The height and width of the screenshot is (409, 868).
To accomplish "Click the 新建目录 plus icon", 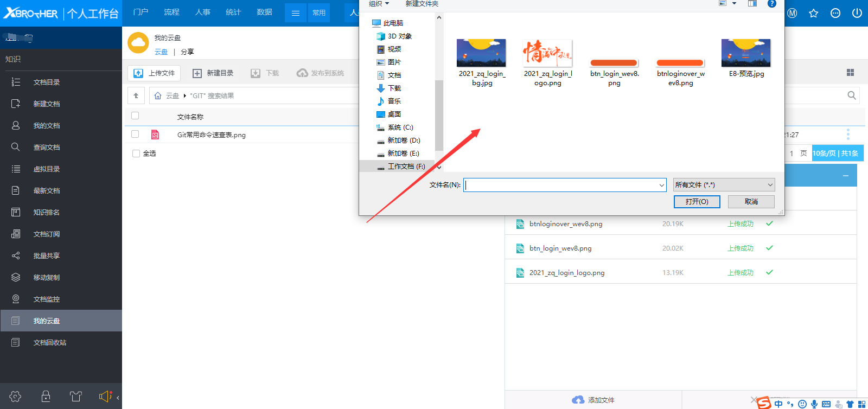I will (197, 73).
